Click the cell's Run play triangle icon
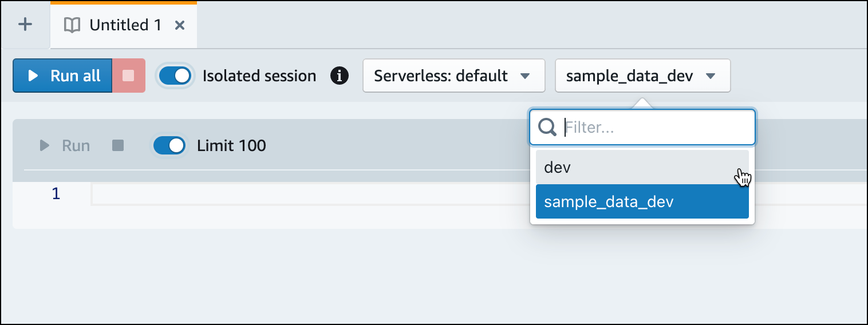Screen dimensions: 868x325 coord(44,146)
